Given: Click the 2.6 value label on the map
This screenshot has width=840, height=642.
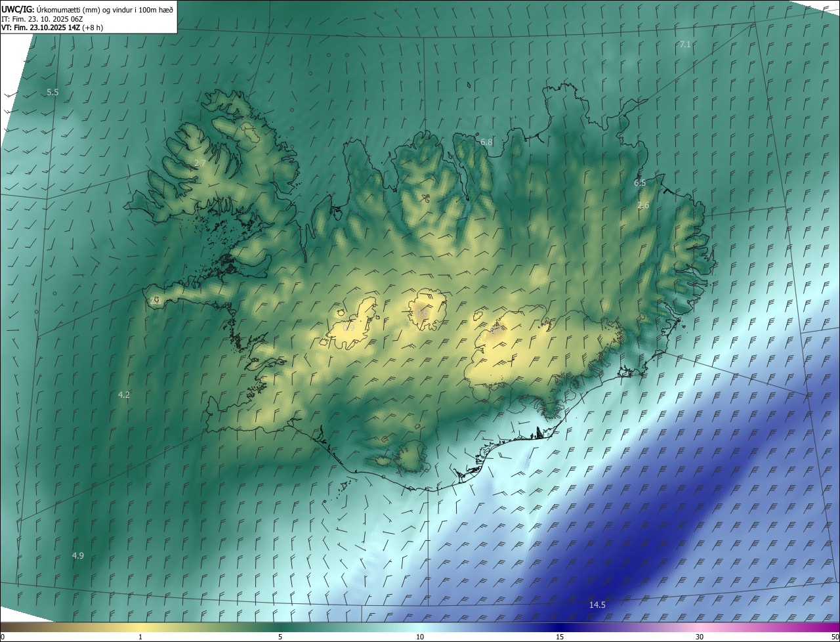Looking at the screenshot, I should point(643,205).
